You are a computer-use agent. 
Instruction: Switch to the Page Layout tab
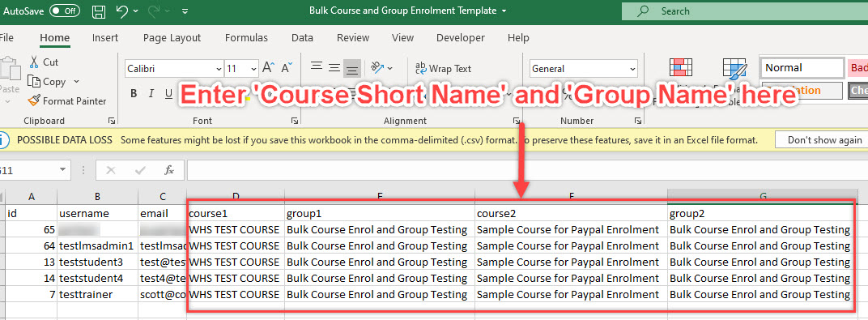(172, 37)
